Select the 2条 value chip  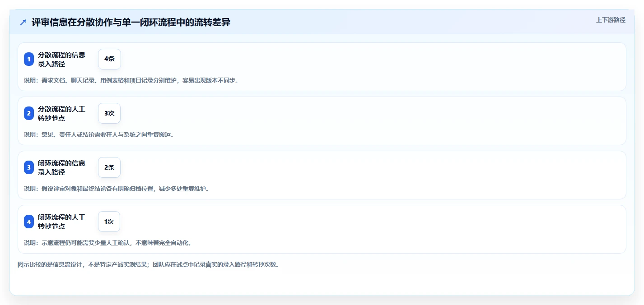coord(109,167)
